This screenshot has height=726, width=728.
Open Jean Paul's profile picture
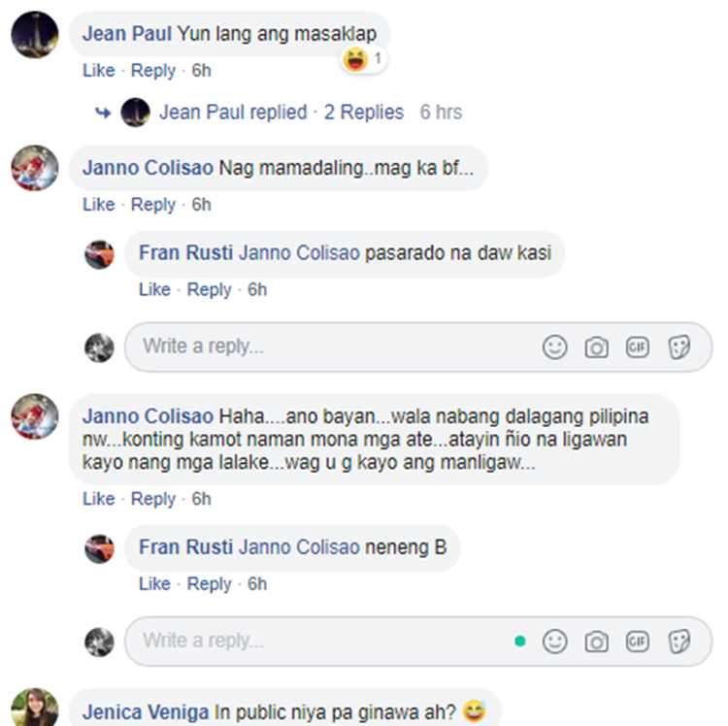pos(35,35)
